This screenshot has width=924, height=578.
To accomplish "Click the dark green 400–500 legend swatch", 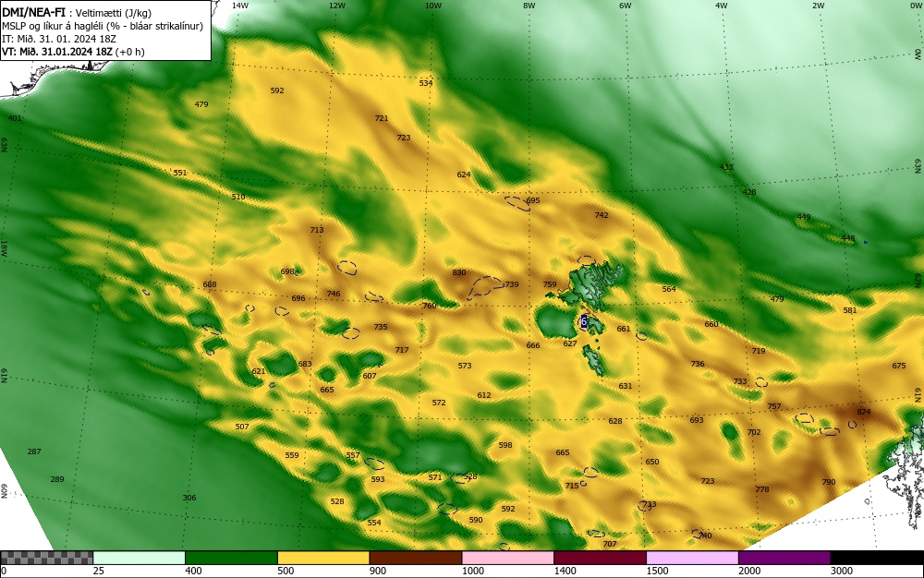I will click(x=231, y=558).
